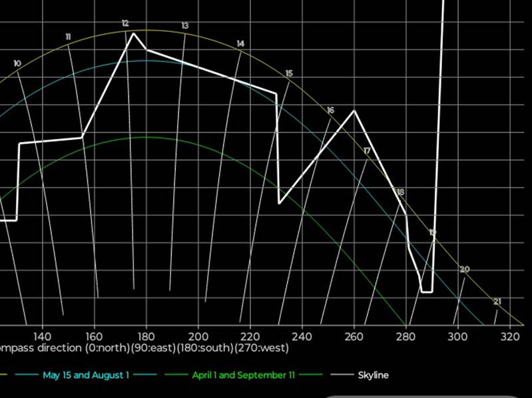Toggle the Skyline legend entry
This screenshot has width=532, height=398.
(x=373, y=375)
